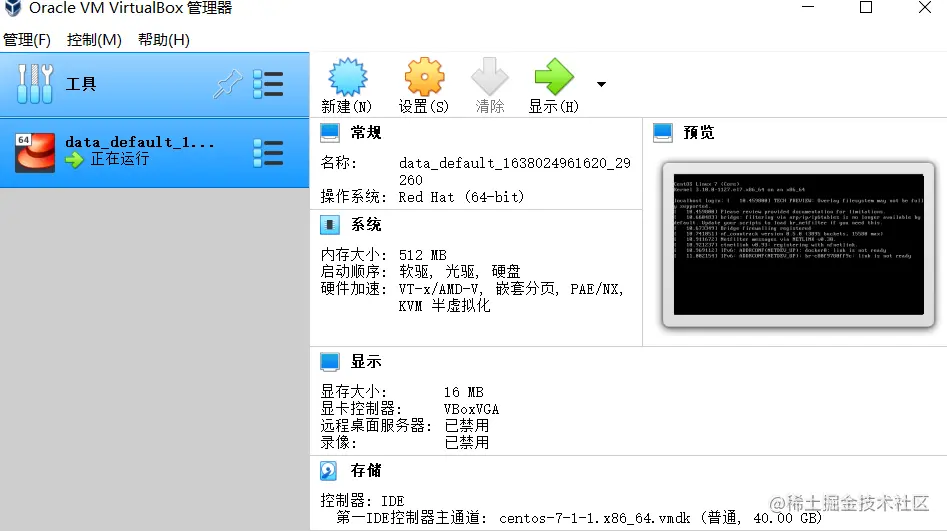The image size is (947, 531).
Task: Open the 帮助(H) menu
Action: point(164,40)
